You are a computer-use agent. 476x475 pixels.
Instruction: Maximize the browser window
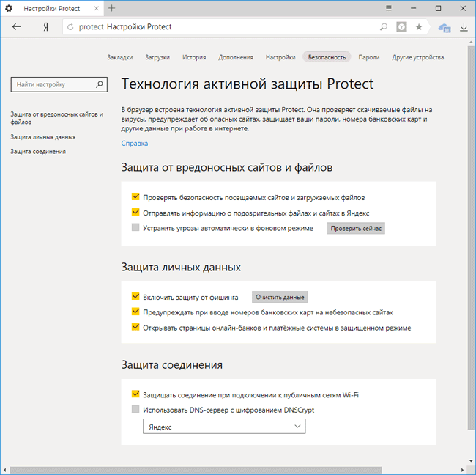[438, 8]
